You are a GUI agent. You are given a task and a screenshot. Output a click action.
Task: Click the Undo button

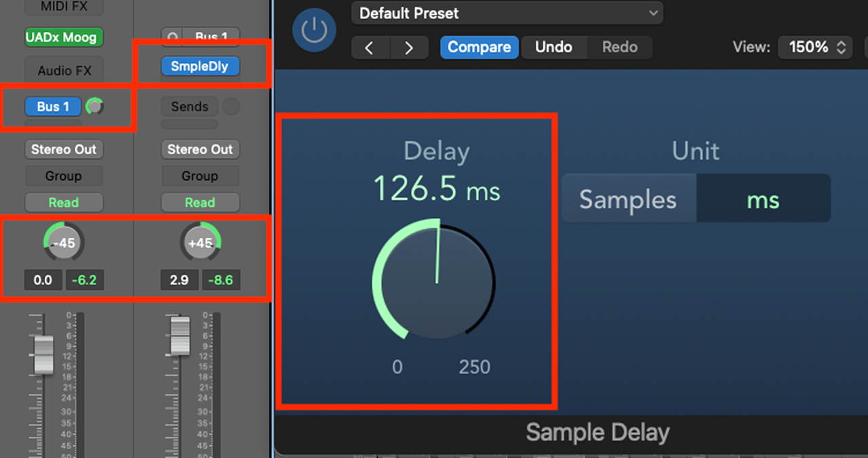(x=553, y=47)
